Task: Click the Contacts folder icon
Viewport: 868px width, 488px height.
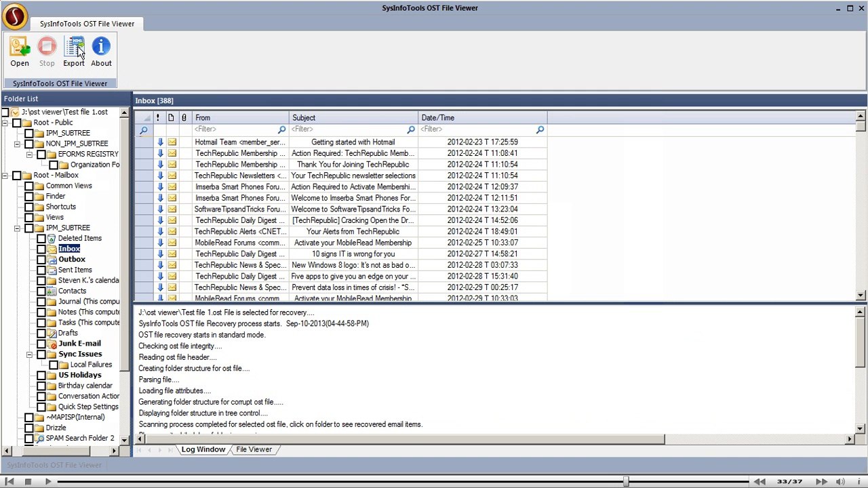Action: pos(52,291)
